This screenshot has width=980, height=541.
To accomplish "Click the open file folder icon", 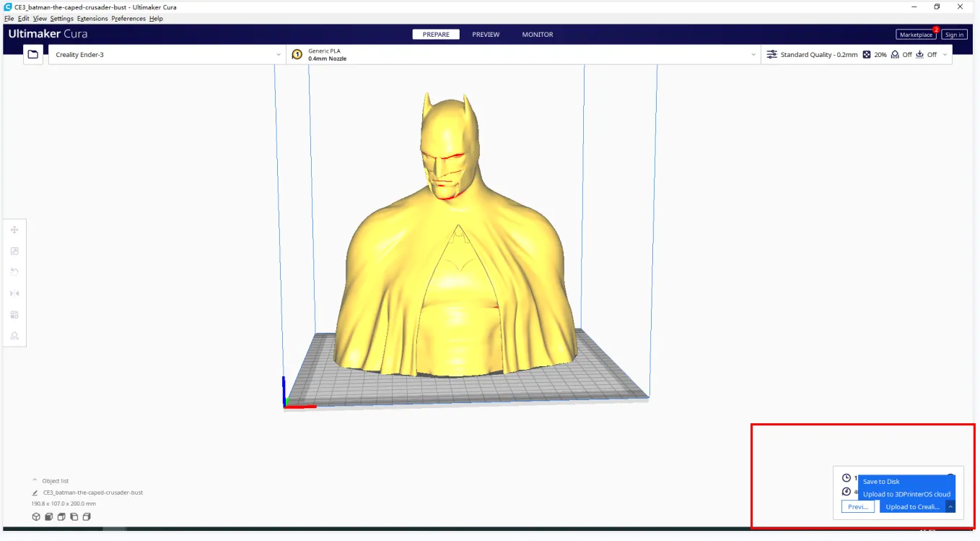I will (32, 54).
